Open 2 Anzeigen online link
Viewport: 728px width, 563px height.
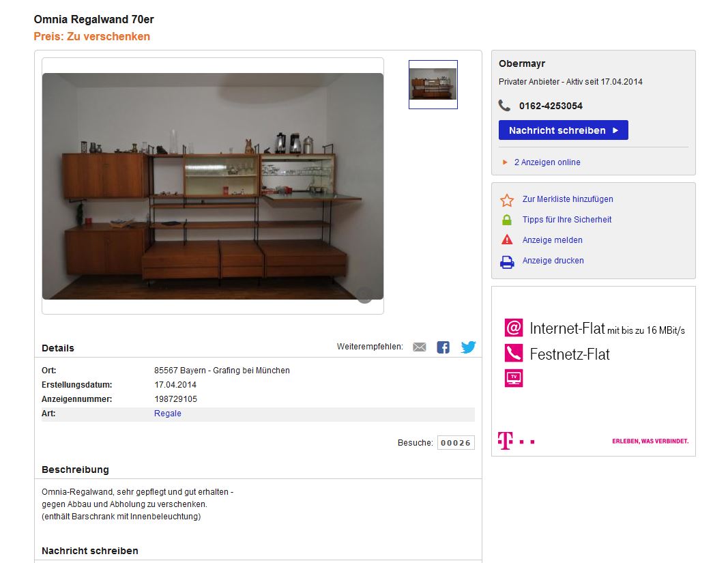(547, 162)
